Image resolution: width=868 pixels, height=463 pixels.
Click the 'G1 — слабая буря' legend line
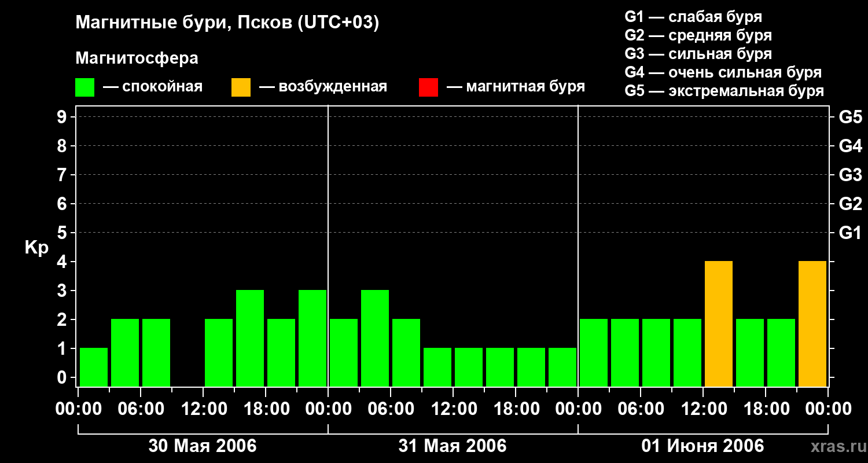(x=693, y=17)
